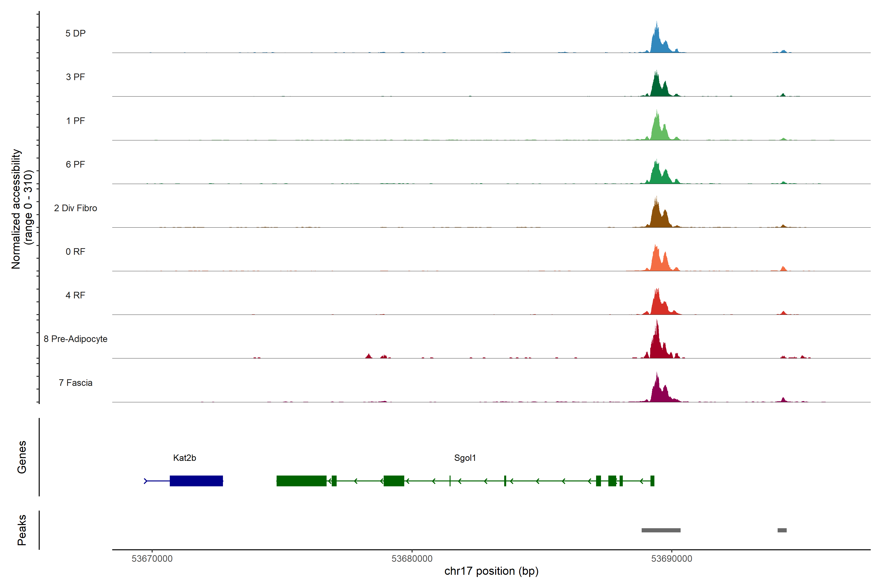Click the wide gray peak bar
The height and width of the screenshot is (588, 882).
661,530
